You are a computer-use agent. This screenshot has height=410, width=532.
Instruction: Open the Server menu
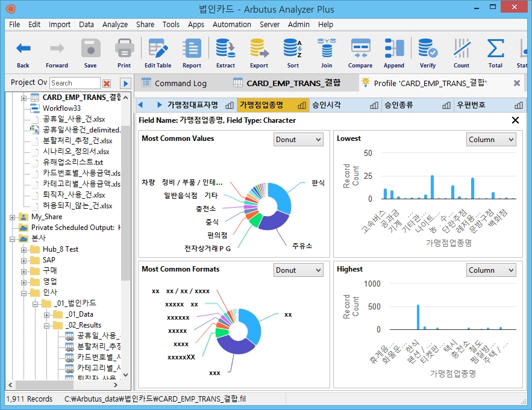[269, 25]
